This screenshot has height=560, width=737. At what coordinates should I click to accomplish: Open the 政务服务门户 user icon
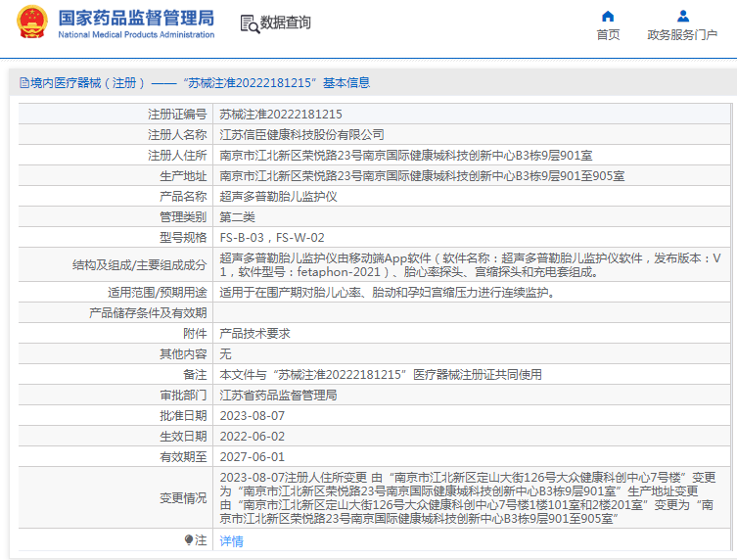(x=682, y=17)
